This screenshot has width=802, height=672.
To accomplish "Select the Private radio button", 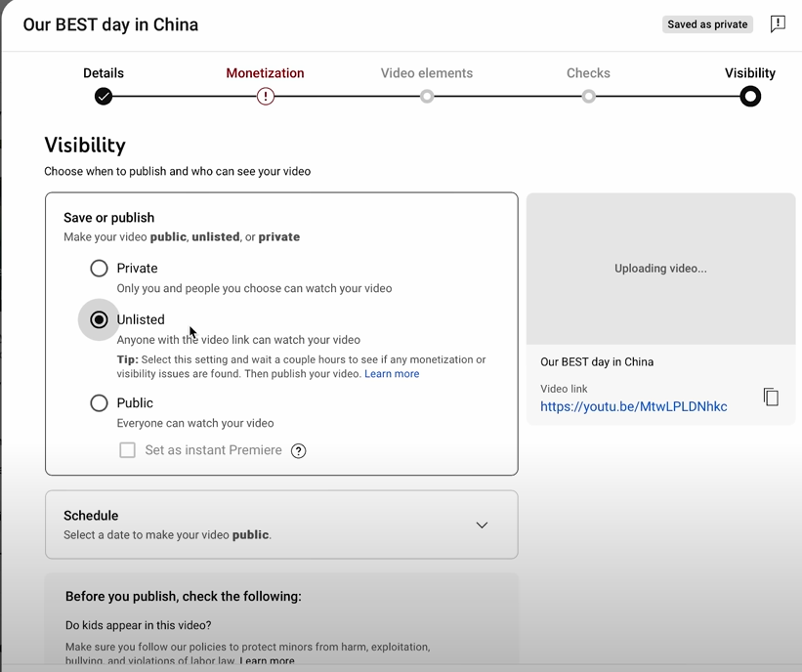I will click(x=99, y=268).
